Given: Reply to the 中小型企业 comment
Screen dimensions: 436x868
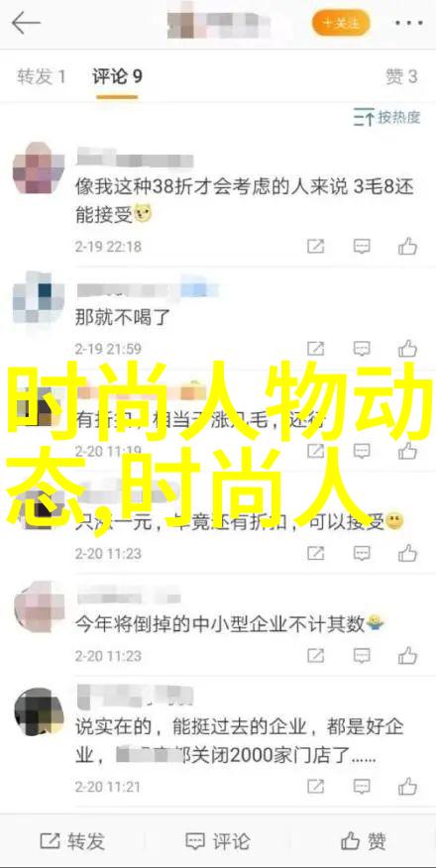Looking at the screenshot, I should (362, 656).
